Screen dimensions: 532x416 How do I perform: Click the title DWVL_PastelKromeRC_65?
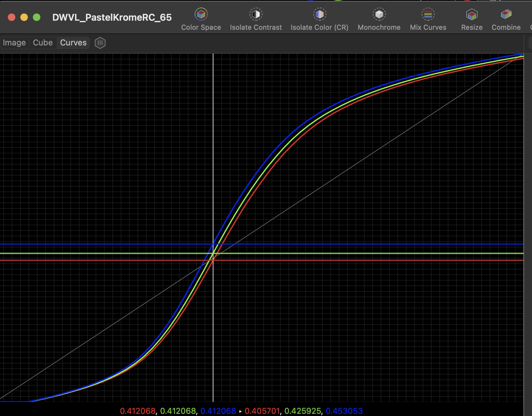(111, 18)
